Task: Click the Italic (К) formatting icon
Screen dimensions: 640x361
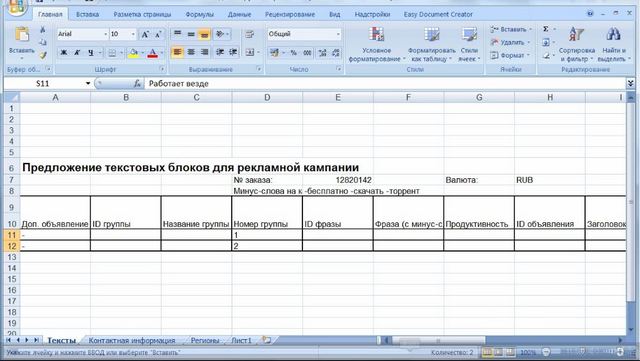Action: tap(77, 53)
